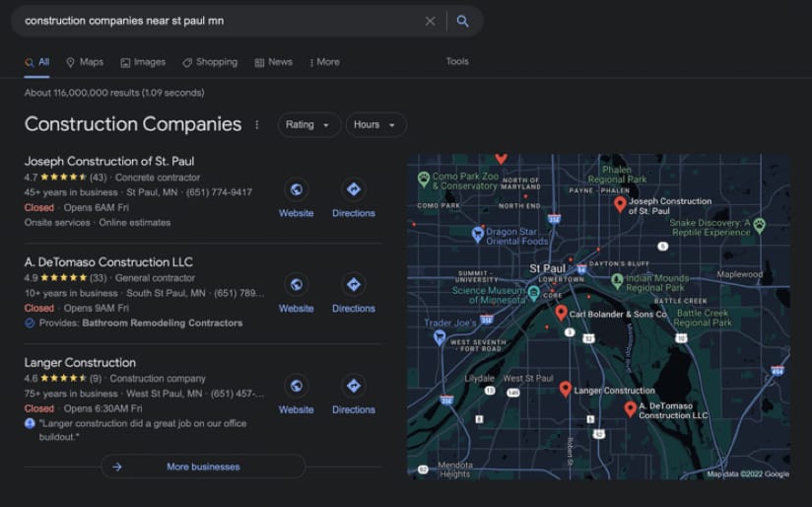Open Joseph Construction of St. Paul listing

109,161
